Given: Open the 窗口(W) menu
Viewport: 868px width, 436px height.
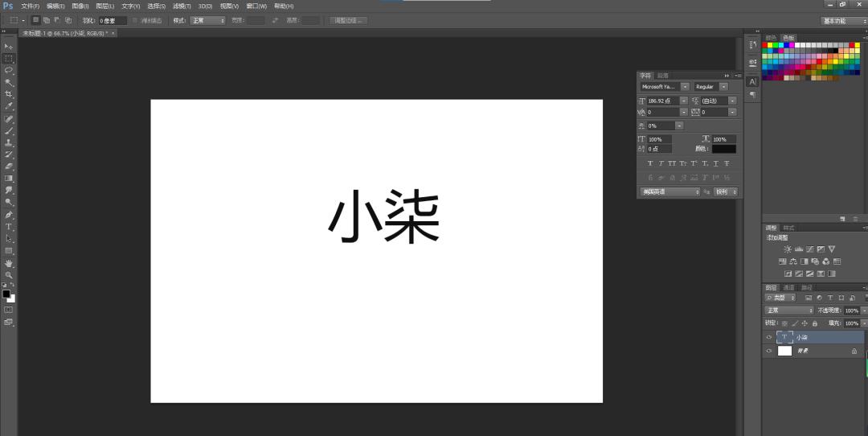Looking at the screenshot, I should (256, 6).
